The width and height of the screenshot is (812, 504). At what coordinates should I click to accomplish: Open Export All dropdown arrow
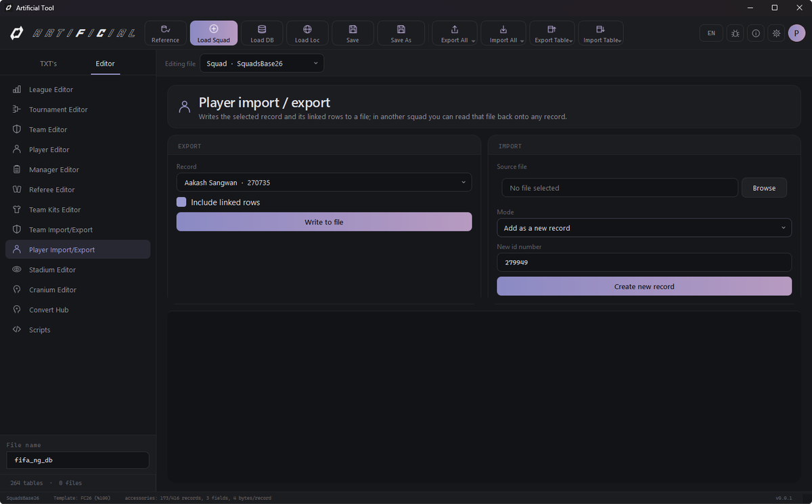473,41
